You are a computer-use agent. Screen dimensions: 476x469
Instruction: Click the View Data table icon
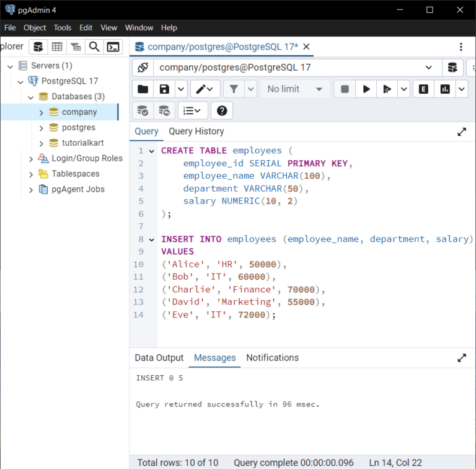pos(57,47)
